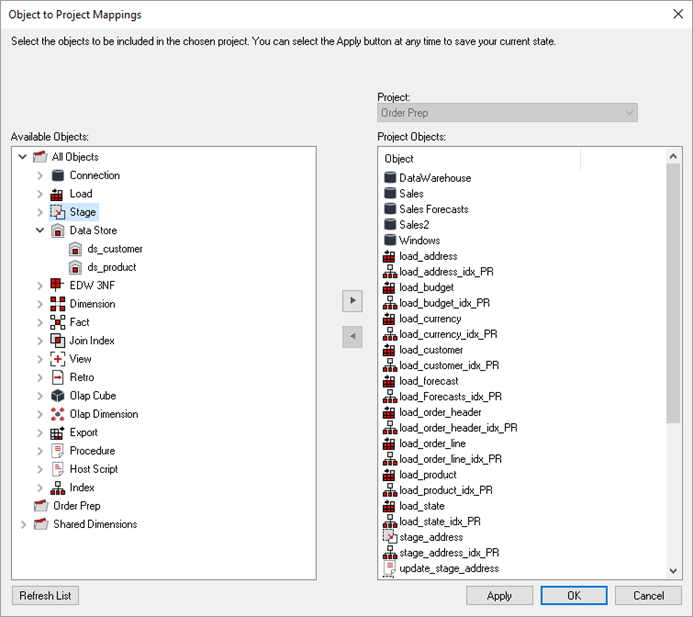Image resolution: width=693 pixels, height=617 pixels.
Task: Click the add-to-project right arrow button
Action: (352, 300)
